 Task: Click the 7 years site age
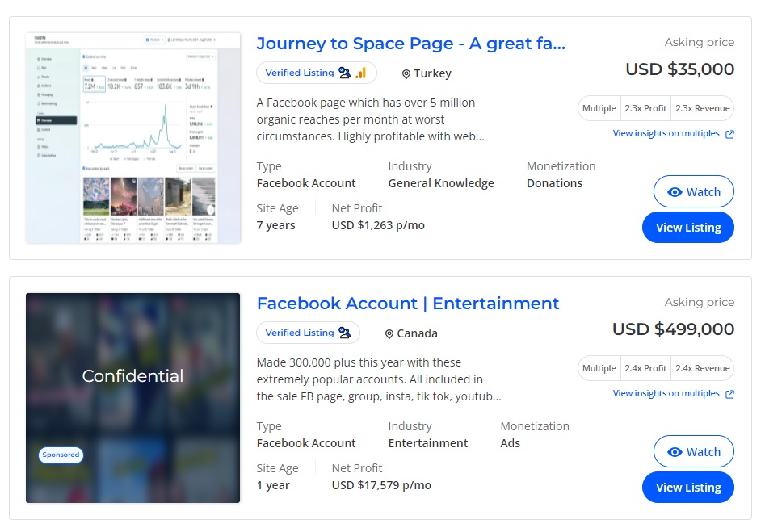[x=275, y=225]
